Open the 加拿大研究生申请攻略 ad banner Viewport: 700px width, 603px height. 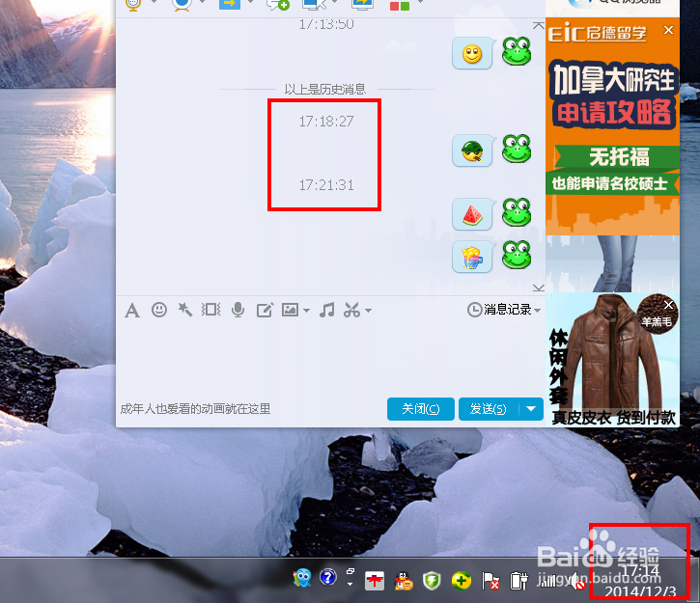click(x=612, y=126)
